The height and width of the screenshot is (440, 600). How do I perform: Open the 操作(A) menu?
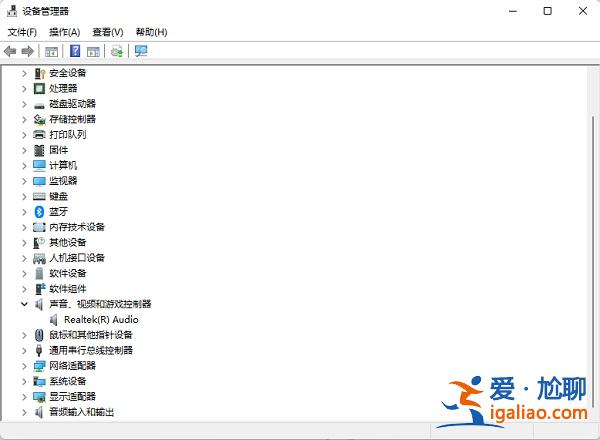click(x=65, y=32)
